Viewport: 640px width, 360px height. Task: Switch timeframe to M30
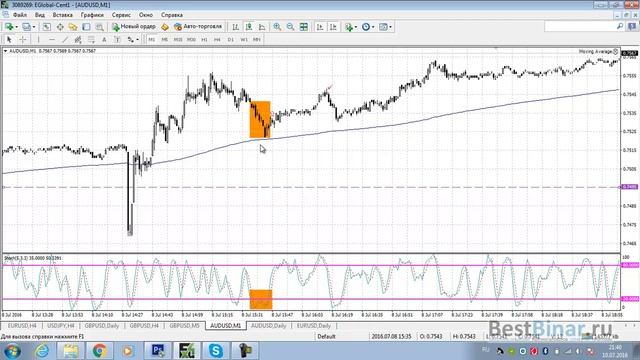[x=191, y=40]
